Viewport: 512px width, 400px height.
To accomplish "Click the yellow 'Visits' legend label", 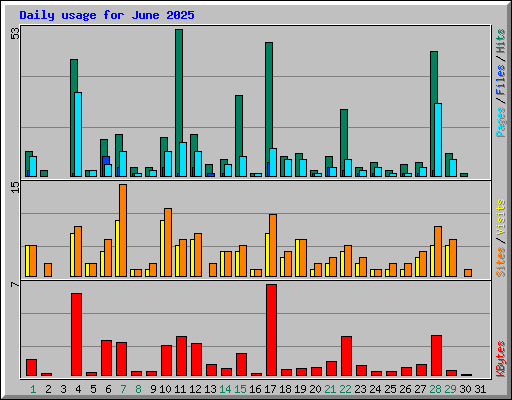I will click(x=500, y=217).
